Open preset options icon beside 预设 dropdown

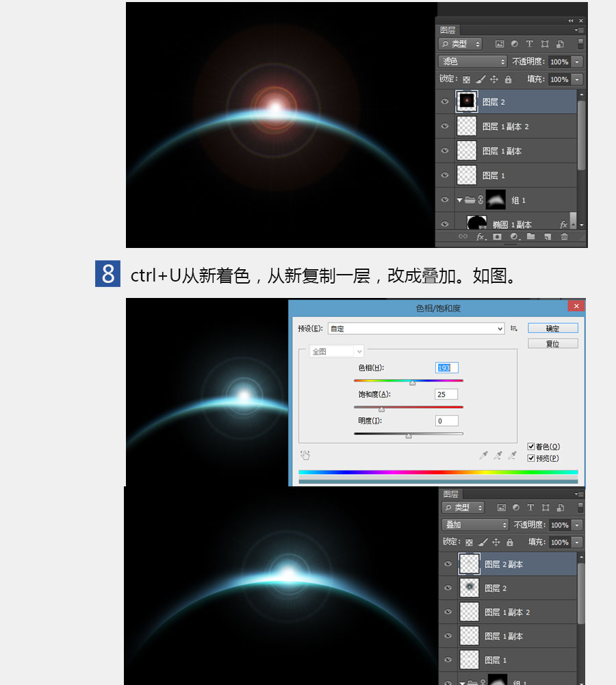pos(514,329)
